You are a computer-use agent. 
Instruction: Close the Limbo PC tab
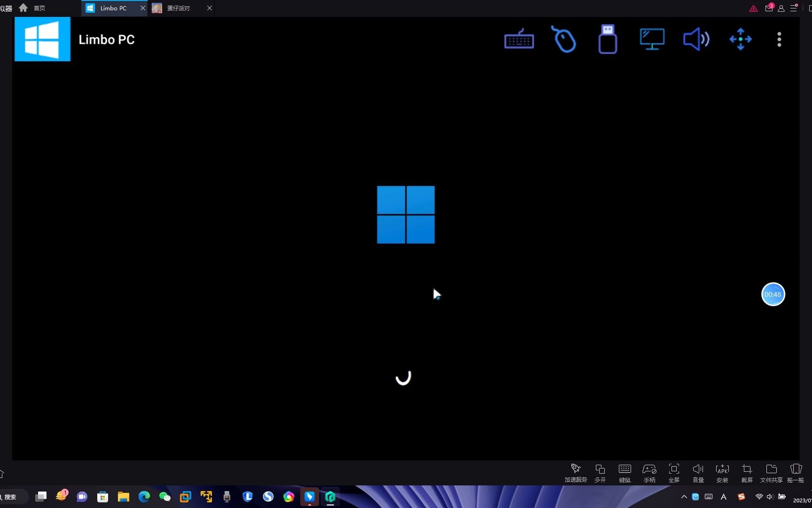pos(143,8)
